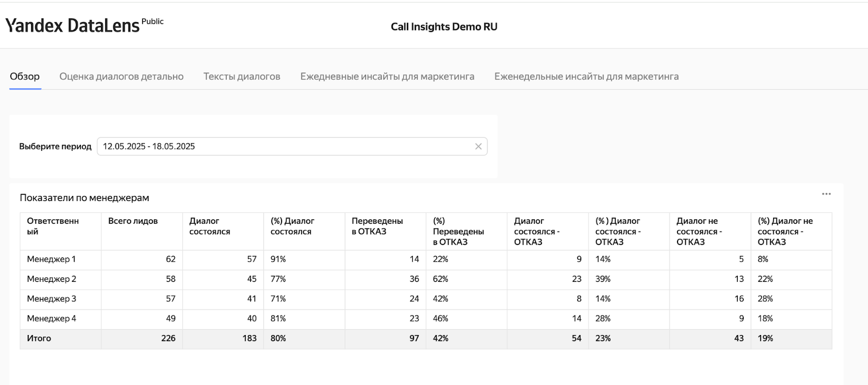Click the Call Insights Demo RU title
The image size is (868, 385).
tap(444, 27)
